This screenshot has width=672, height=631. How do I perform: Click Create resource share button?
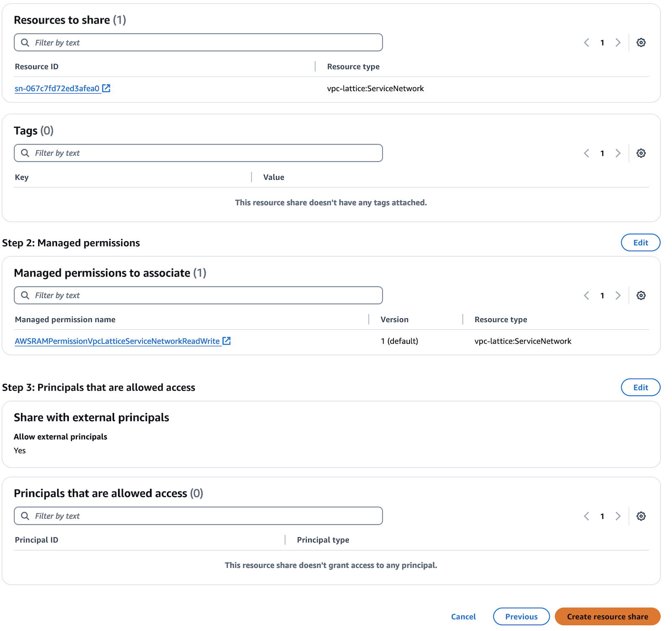pos(607,616)
